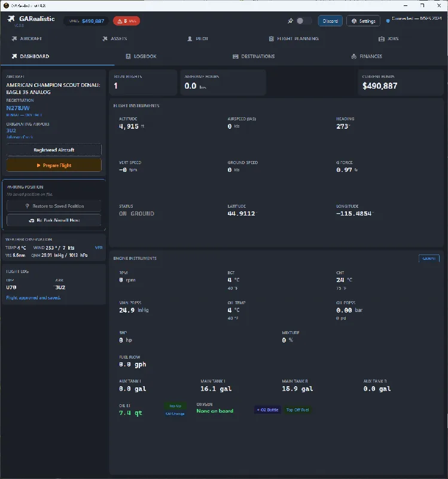Screen dimensions: 448x479
Task: Open the PILOT tab
Action: point(198,39)
